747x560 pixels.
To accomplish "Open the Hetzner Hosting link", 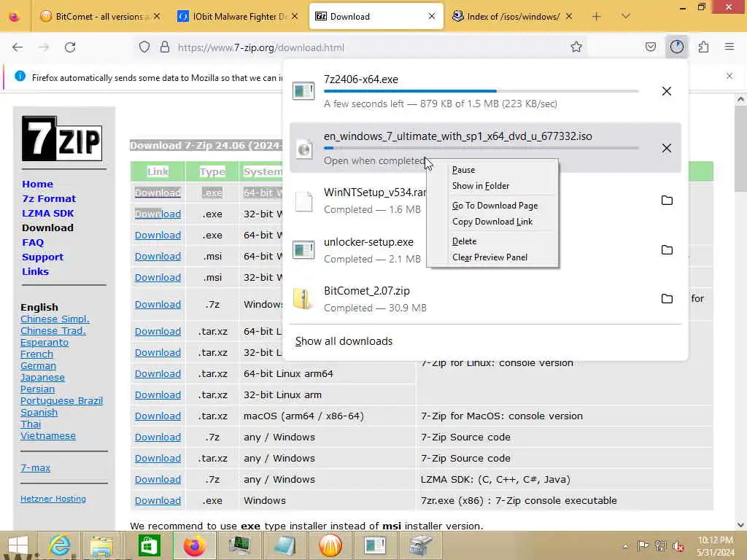I will pos(53,499).
